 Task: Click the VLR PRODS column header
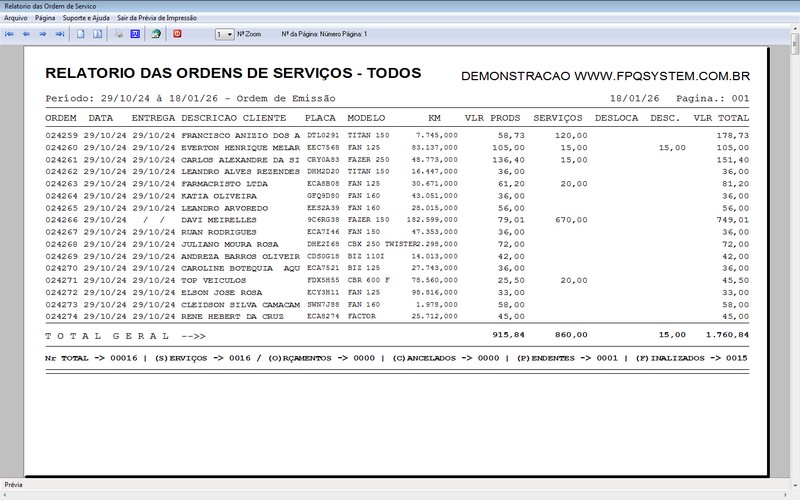(492, 118)
